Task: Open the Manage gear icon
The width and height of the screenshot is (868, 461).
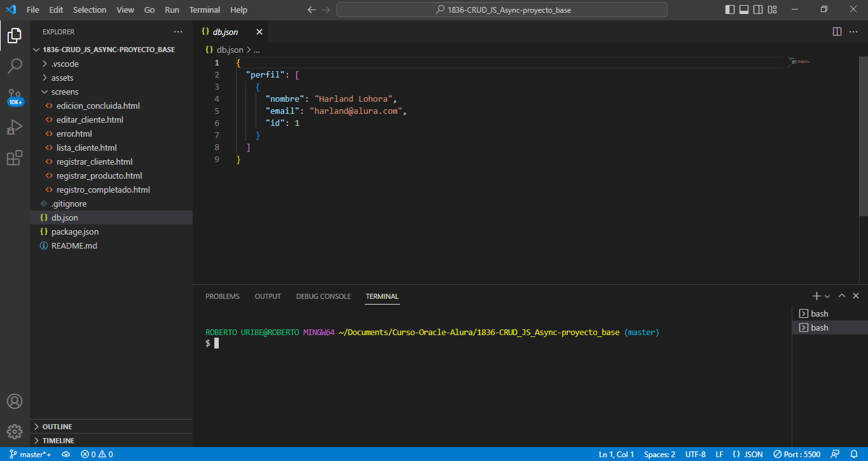Action: 15,432
